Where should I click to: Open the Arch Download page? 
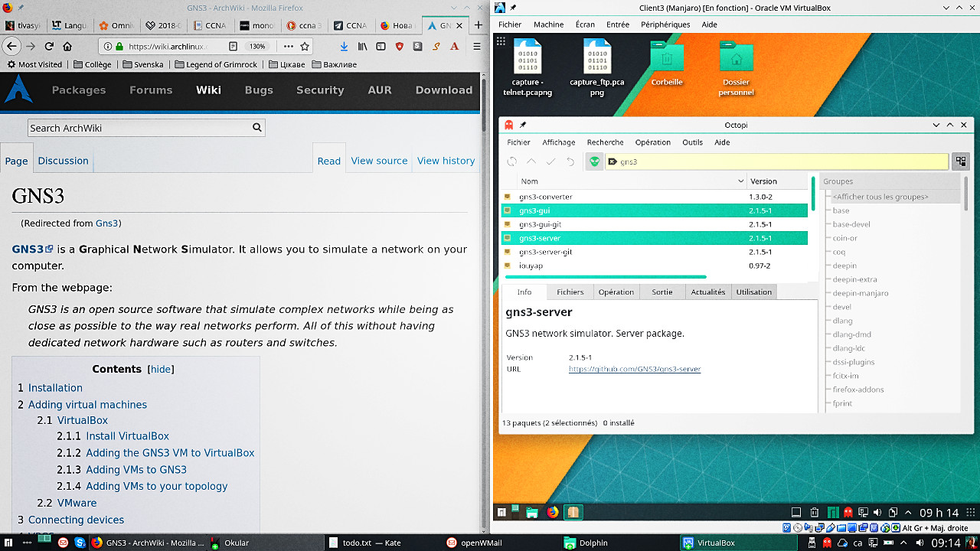[444, 90]
